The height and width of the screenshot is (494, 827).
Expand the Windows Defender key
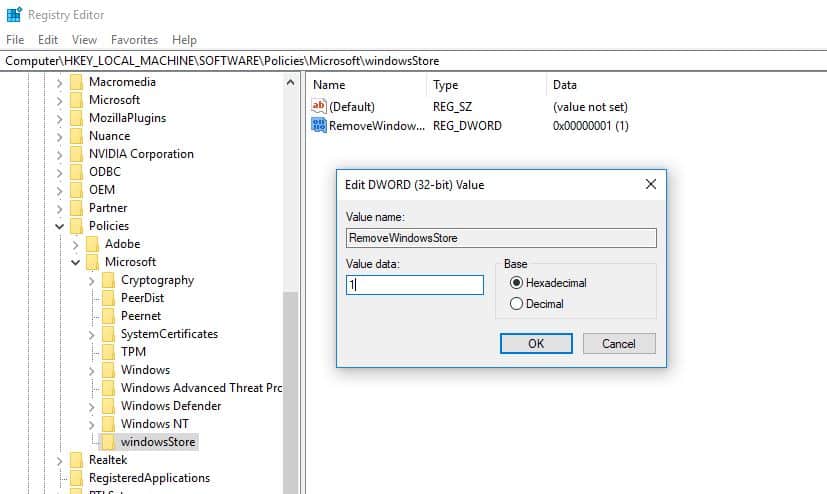(x=92, y=406)
